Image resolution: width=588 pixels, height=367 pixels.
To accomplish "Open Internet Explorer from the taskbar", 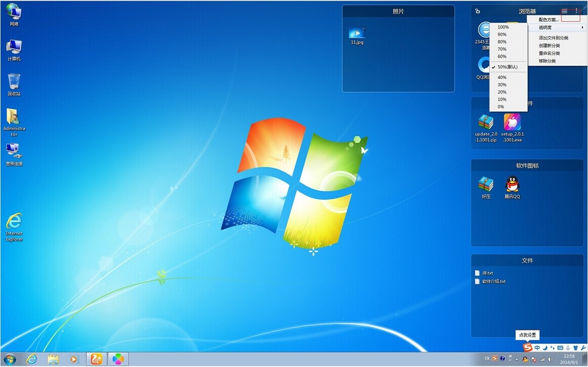I will pos(32,359).
